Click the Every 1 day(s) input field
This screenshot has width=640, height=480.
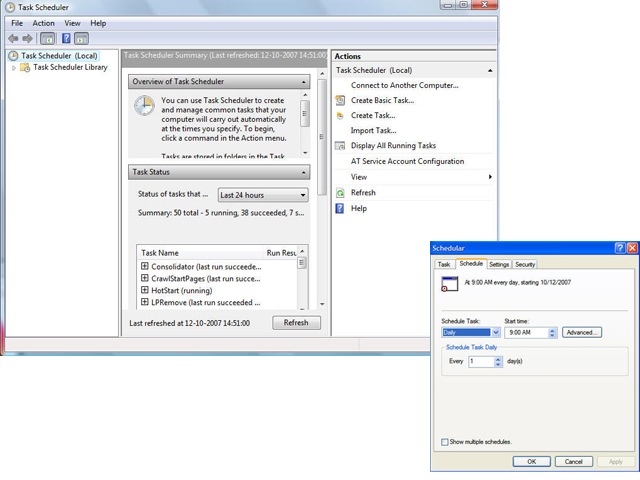(x=482, y=362)
